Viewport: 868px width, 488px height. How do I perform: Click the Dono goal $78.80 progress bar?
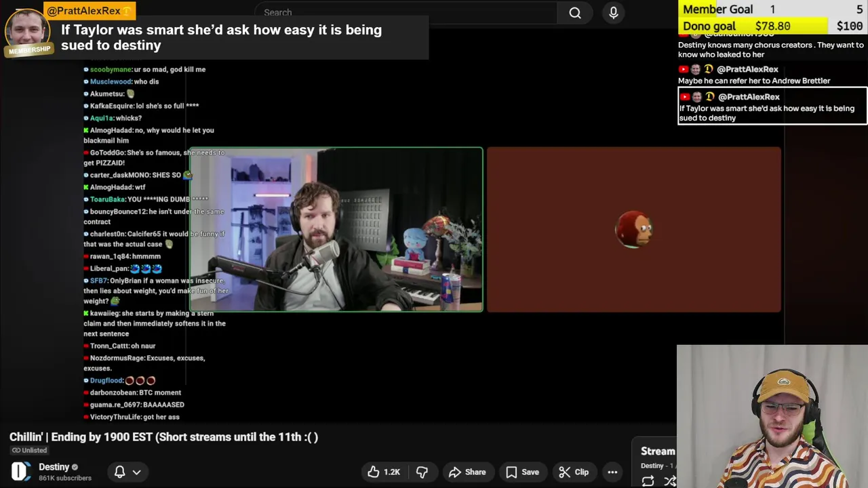753,26
